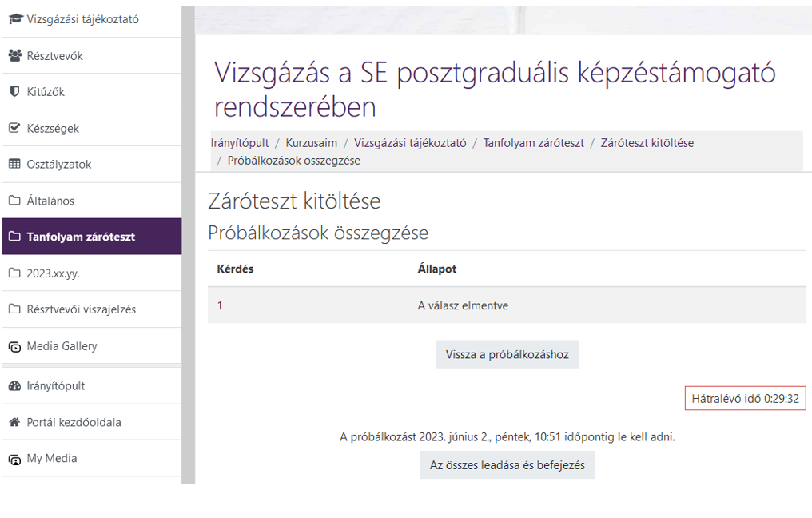Click the Osztályzatok table grid icon

[x=14, y=165]
